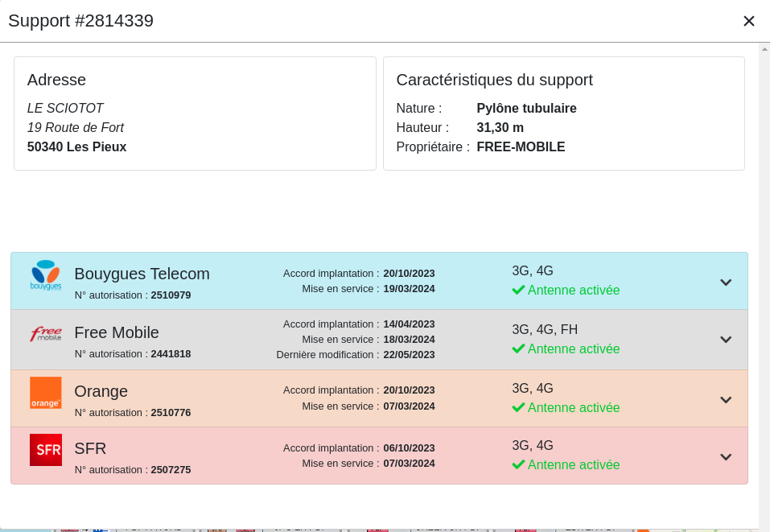Viewport: 770px width, 532px height.
Task: Select the Orange authorization number 2510776
Action: (171, 413)
